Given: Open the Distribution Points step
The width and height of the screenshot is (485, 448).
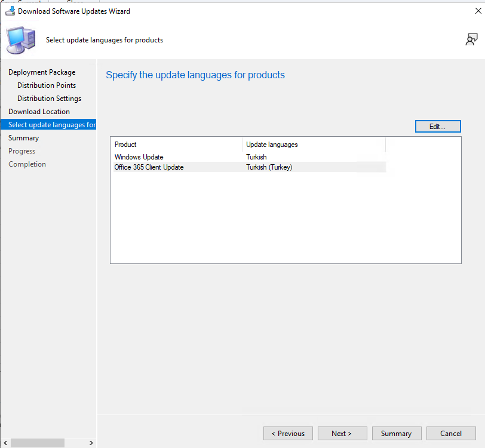Looking at the screenshot, I should (47, 85).
